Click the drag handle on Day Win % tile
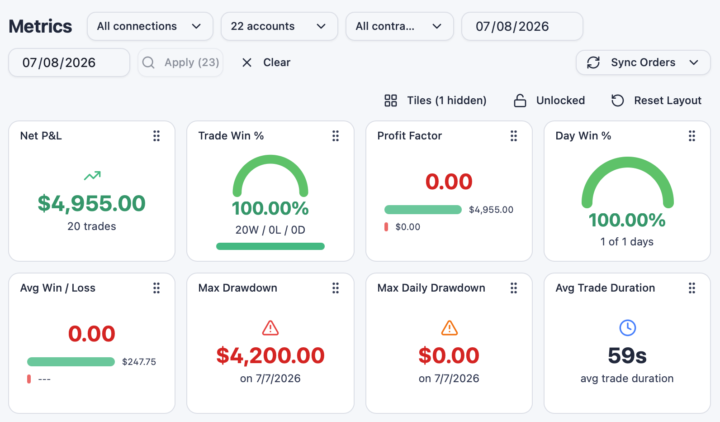Image resolution: width=720 pixels, height=422 pixels. 692,136
